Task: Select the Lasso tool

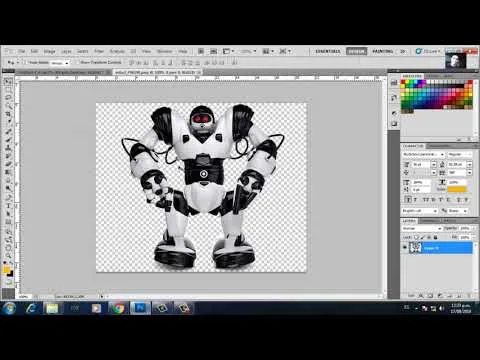Action: click(8, 98)
